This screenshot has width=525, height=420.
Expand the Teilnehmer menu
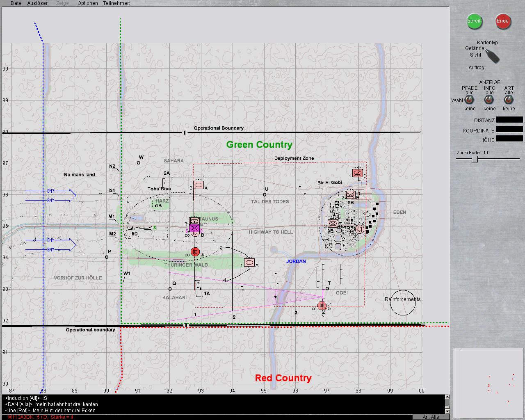point(116,3)
